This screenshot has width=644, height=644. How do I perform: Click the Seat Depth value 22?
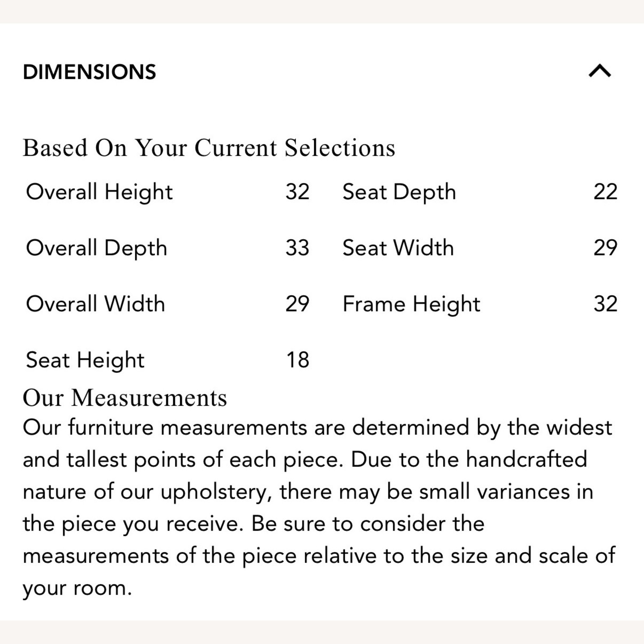[605, 191]
